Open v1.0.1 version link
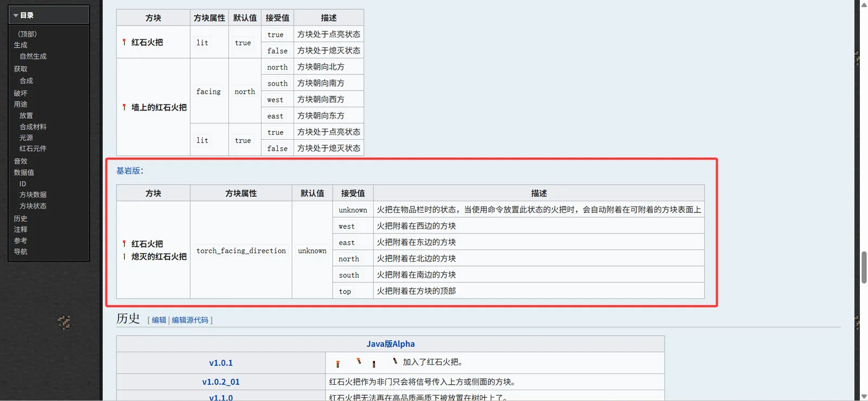868x401 pixels. pos(221,363)
